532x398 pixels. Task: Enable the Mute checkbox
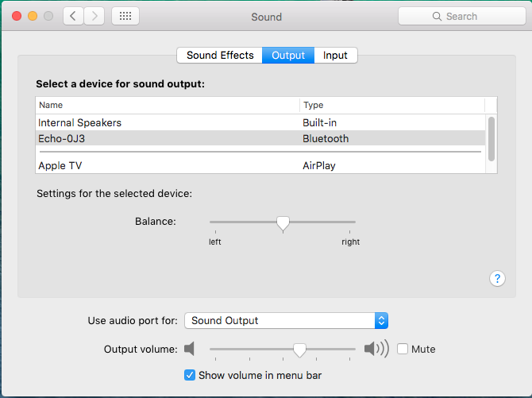403,349
